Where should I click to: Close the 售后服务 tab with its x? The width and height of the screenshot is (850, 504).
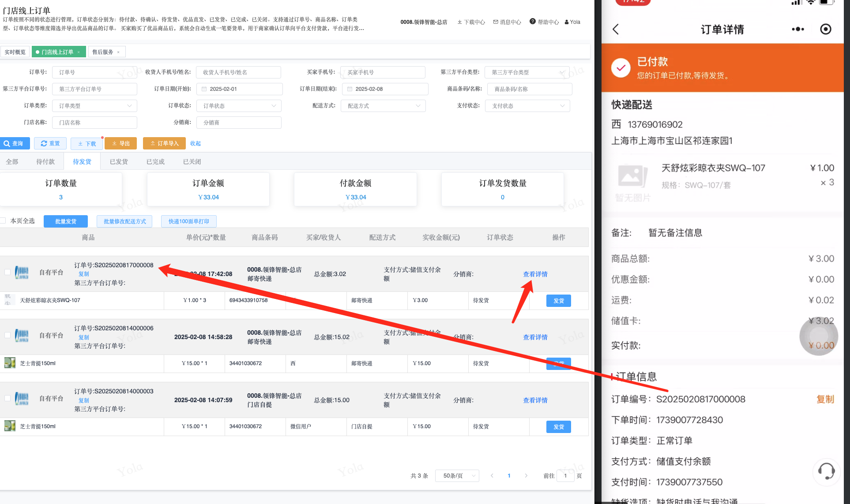118,52
